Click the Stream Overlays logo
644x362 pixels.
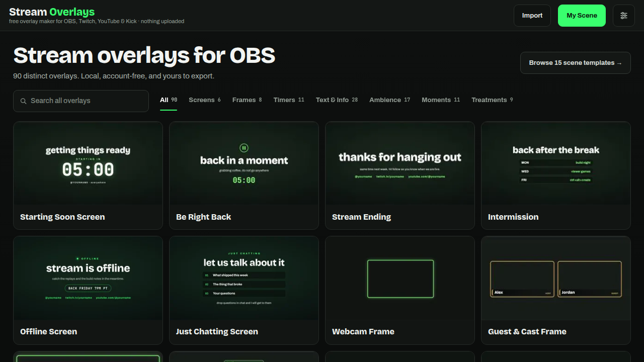tap(52, 12)
